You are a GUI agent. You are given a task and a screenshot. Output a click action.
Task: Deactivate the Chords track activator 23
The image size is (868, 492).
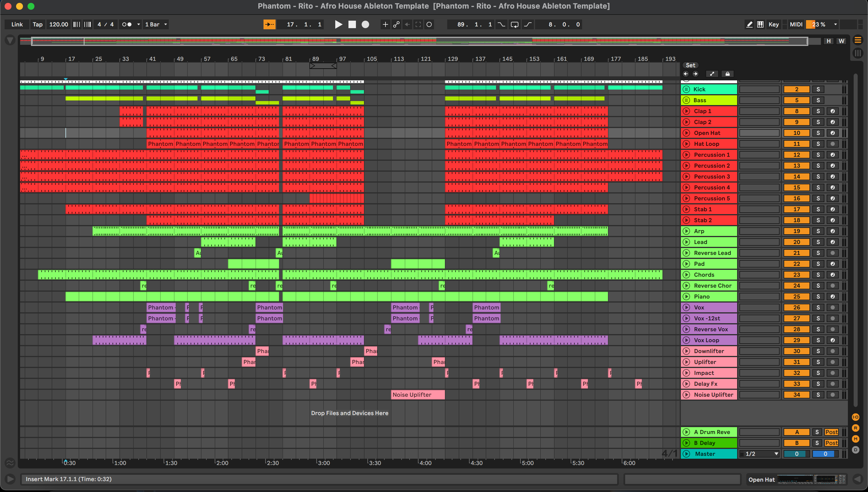796,275
